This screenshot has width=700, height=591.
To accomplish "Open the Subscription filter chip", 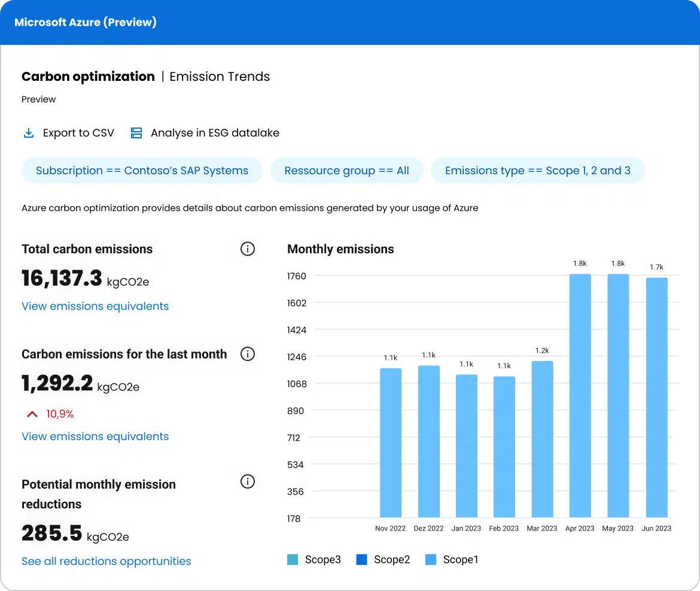I will [x=142, y=170].
